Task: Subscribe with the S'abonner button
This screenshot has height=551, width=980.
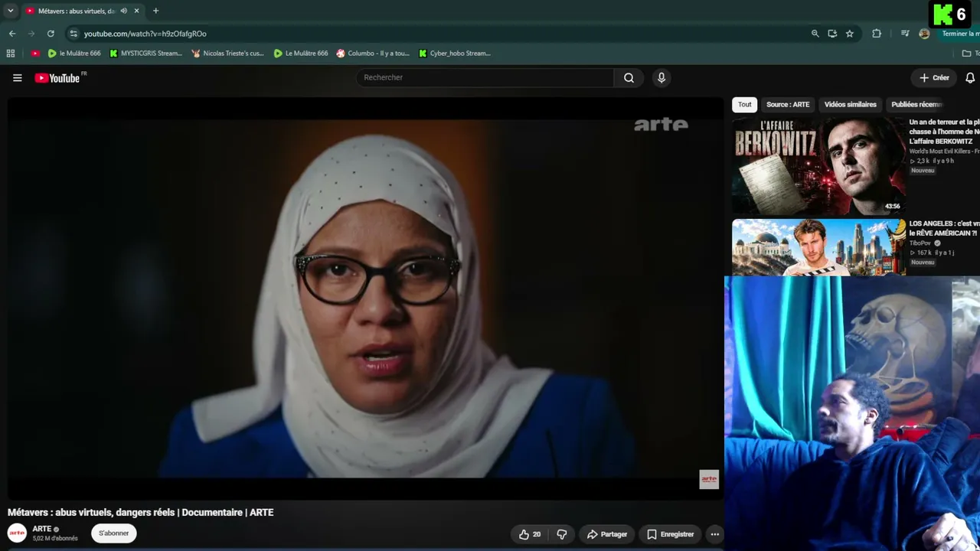Action: [113, 533]
